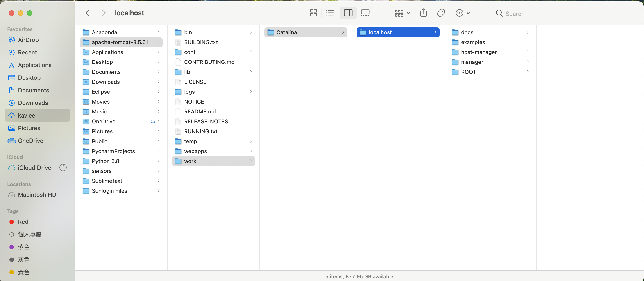This screenshot has width=644, height=281.
Task: Activate column view toggle in toolbar
Action: pos(348,13)
